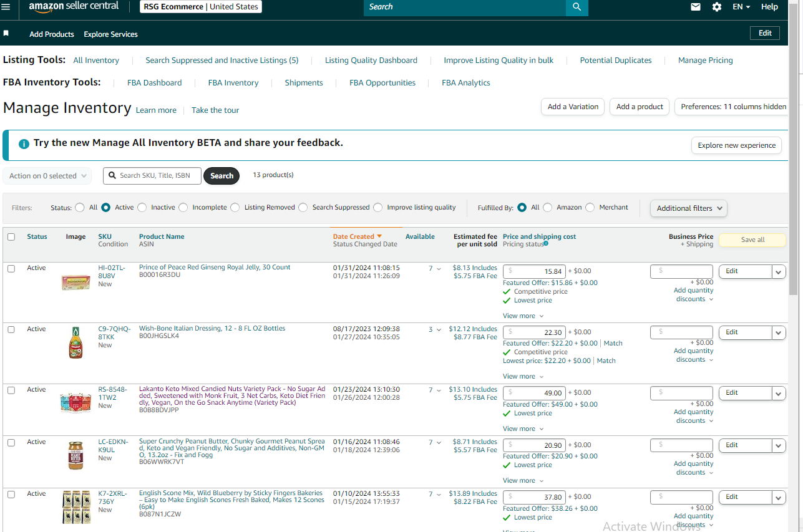Check the row checkbox for SKU HI-02TL-8U8V
This screenshot has height=532, width=803.
coord(11,268)
